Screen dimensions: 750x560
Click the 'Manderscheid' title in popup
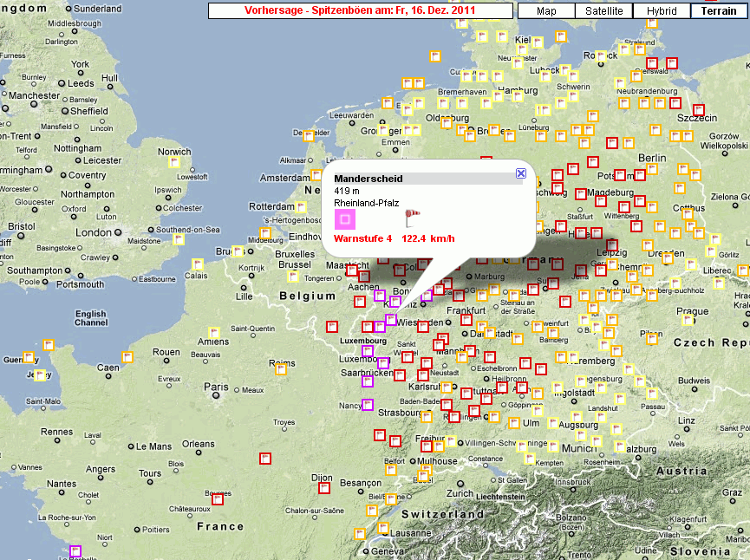(x=368, y=179)
